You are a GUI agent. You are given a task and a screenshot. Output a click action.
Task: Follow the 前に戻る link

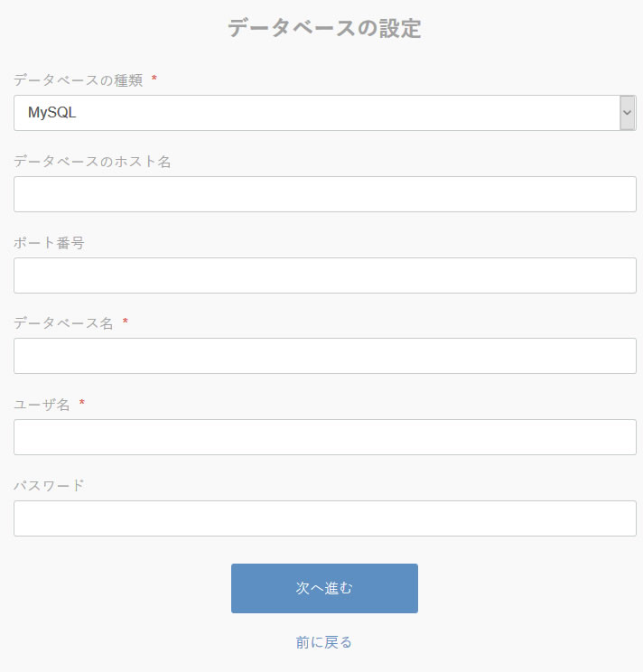tap(324, 642)
